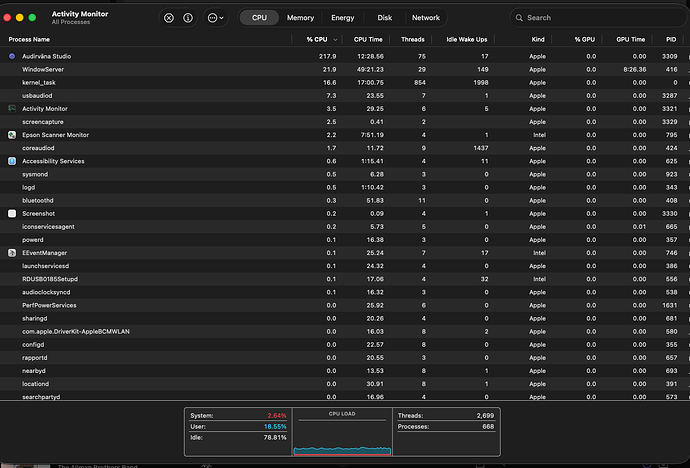Viewport: 690px width, 468px height.
Task: Sort by Process Name column header
Action: (x=29, y=39)
